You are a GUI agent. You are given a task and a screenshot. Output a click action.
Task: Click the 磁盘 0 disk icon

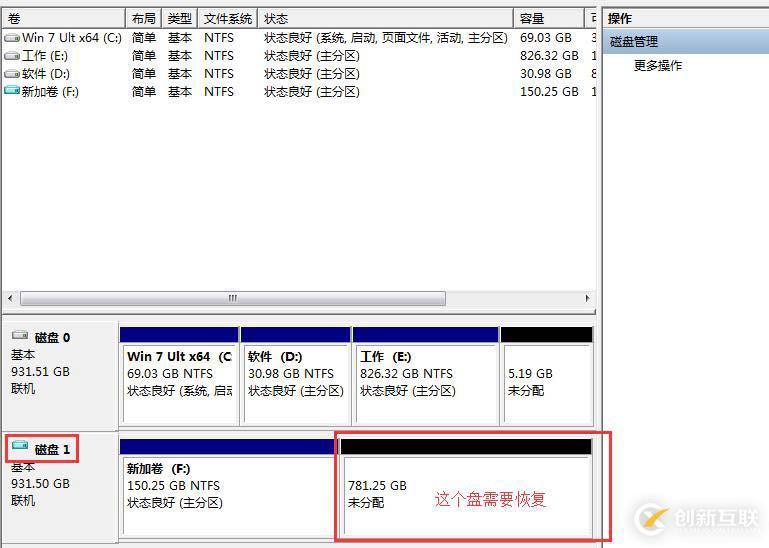pos(20,335)
